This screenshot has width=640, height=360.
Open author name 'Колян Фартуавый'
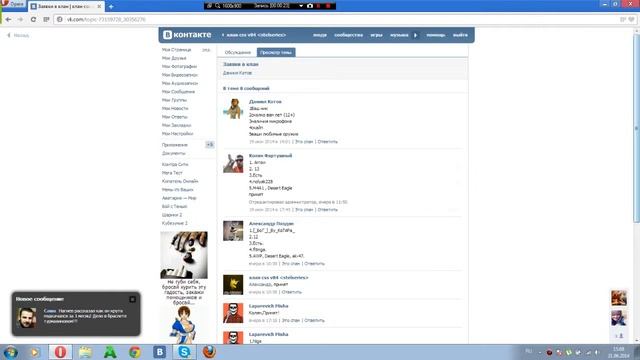pos(270,156)
